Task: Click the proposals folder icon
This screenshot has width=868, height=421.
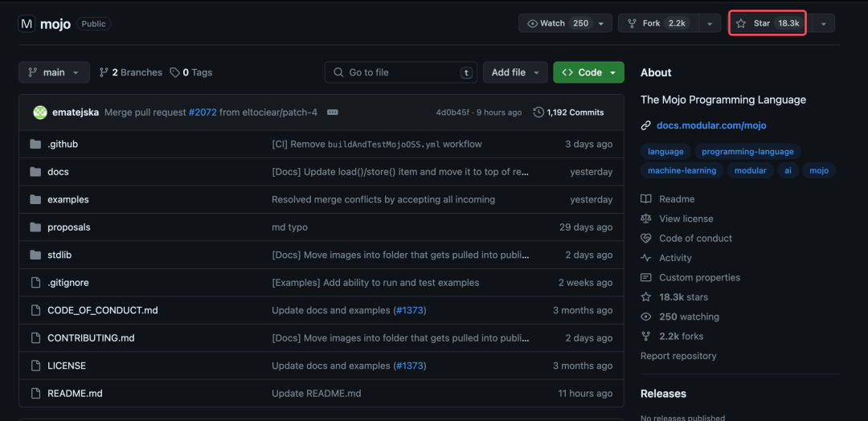Action: [35, 227]
